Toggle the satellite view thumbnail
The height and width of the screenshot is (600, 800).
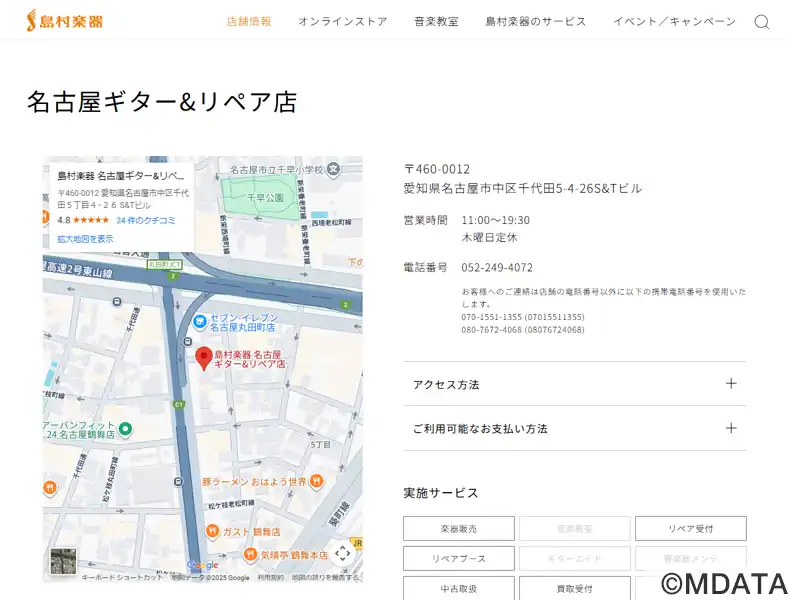(63, 560)
